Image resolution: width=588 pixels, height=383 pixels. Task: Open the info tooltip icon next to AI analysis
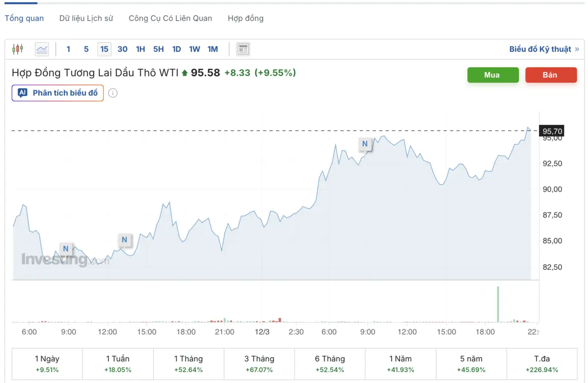tap(113, 93)
